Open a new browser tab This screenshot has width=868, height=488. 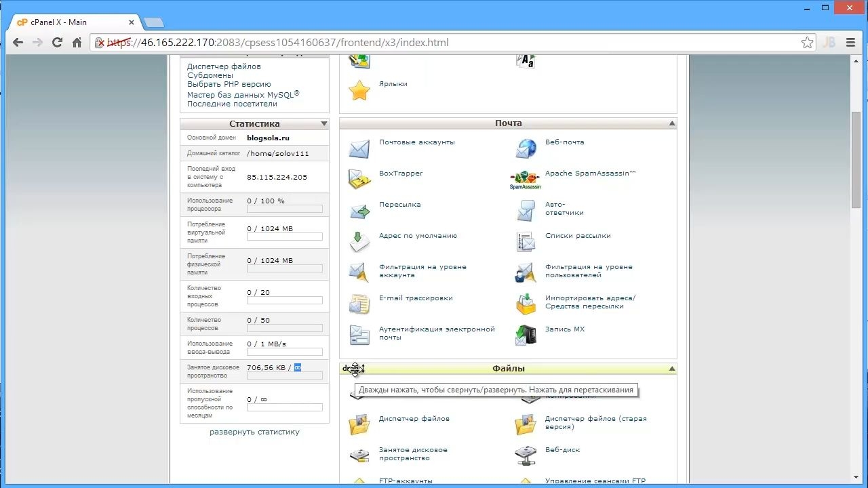pyautogui.click(x=153, y=22)
